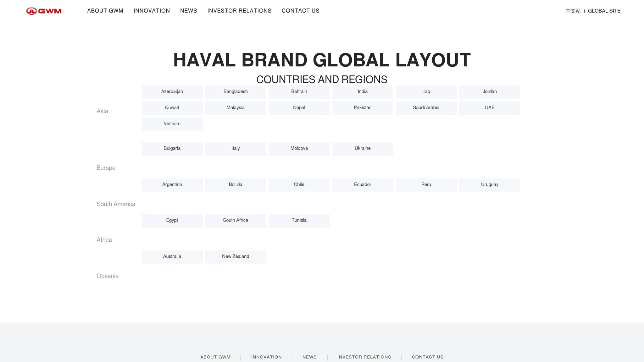Viewport: 644px width, 362px height.
Task: Select South Africa under Africa
Action: 236,220
